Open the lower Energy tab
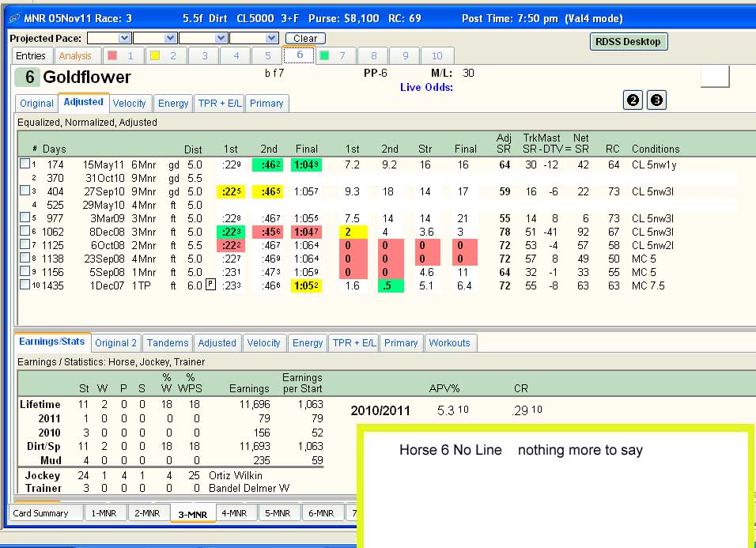The height and width of the screenshot is (548, 756). [x=308, y=342]
